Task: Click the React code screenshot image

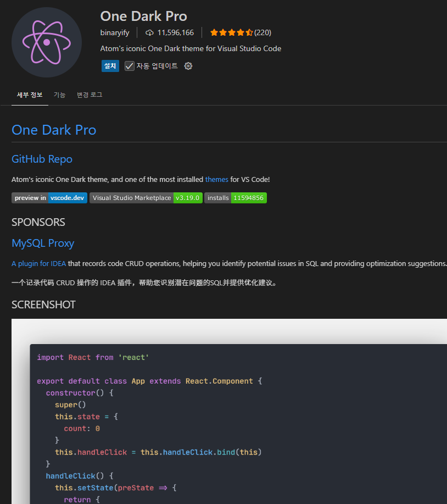Action: (x=230, y=412)
